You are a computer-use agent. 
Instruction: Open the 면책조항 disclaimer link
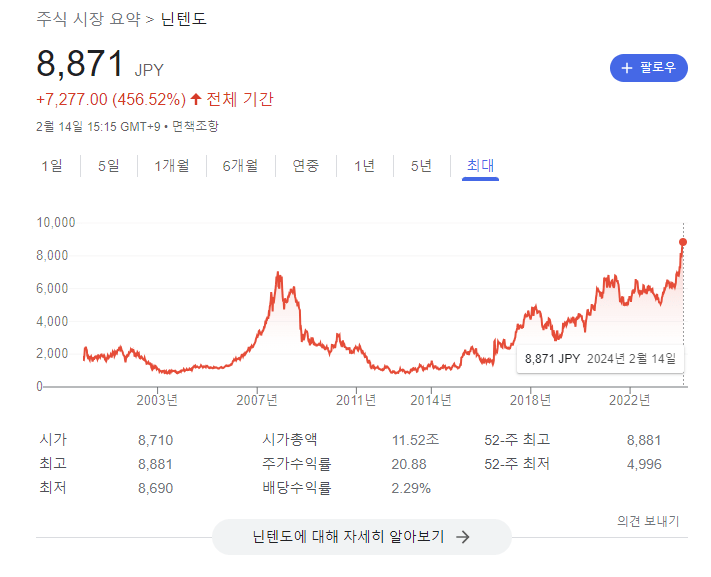(x=195, y=126)
